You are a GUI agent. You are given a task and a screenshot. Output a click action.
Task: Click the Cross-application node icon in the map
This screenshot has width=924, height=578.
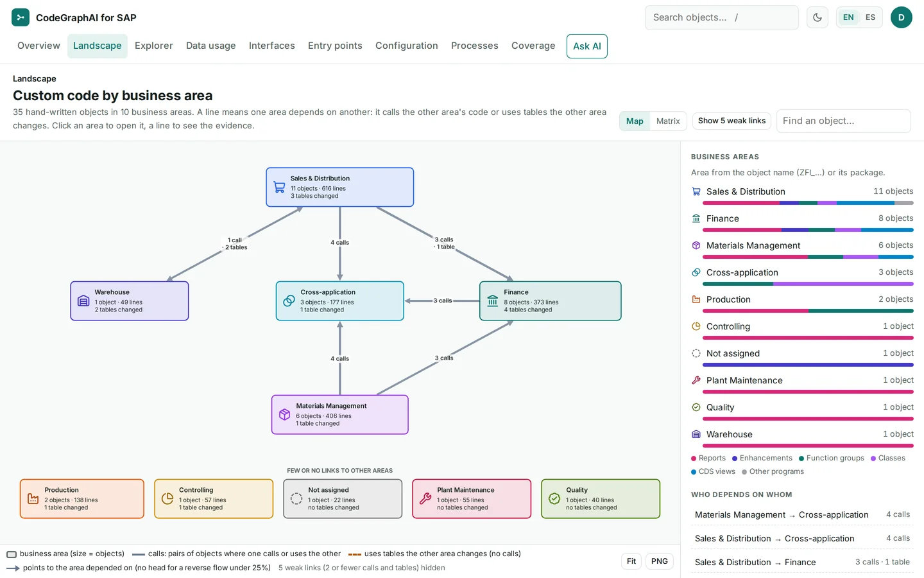289,301
